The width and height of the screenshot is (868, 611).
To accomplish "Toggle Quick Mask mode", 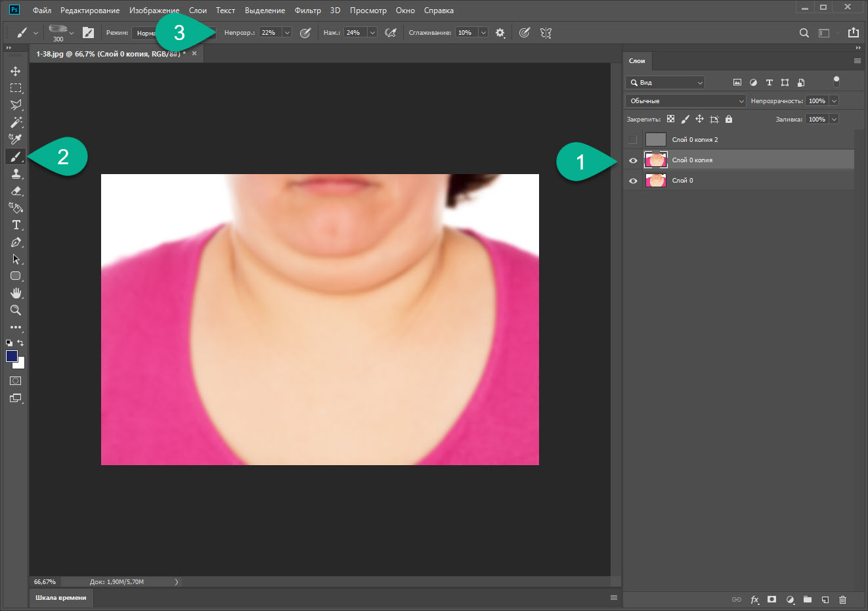I will (x=16, y=381).
